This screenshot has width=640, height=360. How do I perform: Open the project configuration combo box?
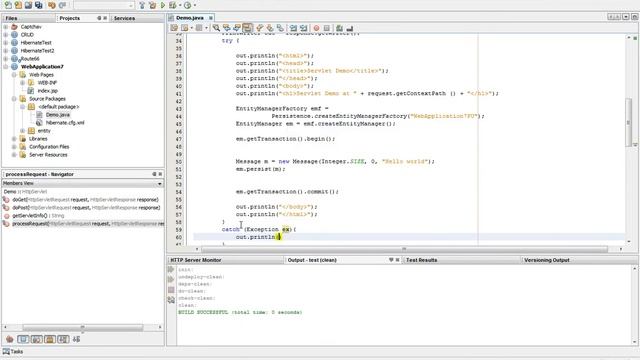(104, 5)
